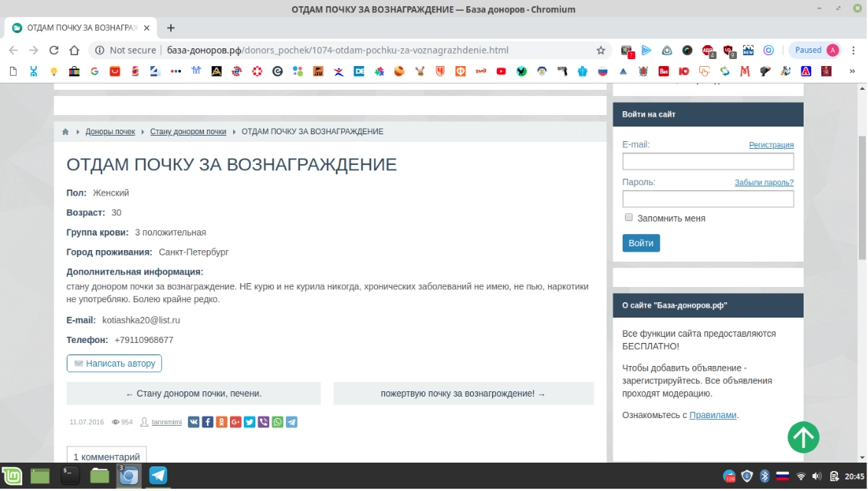The image size is (868, 491).
Task: Focus the E-mail input field
Action: (x=708, y=161)
